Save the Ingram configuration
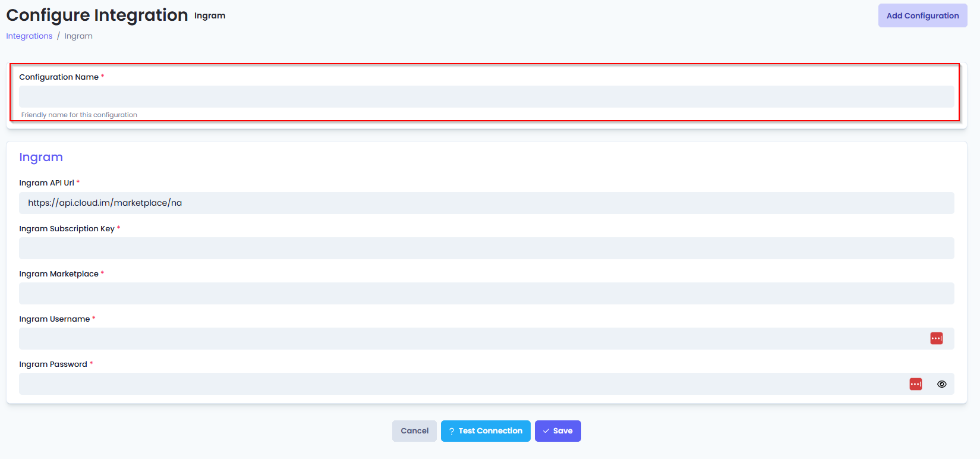 coord(557,431)
